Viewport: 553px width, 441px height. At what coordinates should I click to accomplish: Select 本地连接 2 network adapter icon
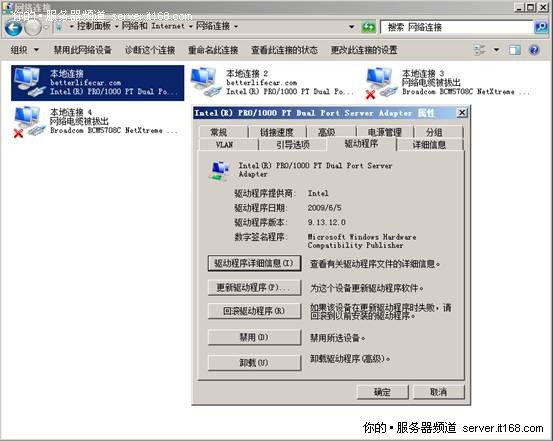point(206,82)
